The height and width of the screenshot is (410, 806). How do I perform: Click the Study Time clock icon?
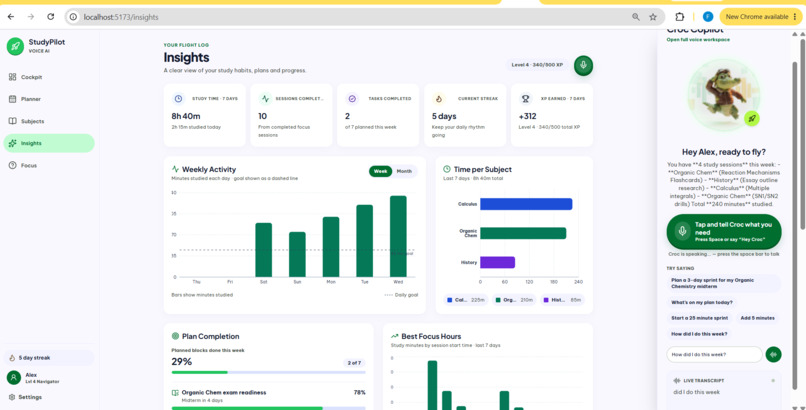178,98
